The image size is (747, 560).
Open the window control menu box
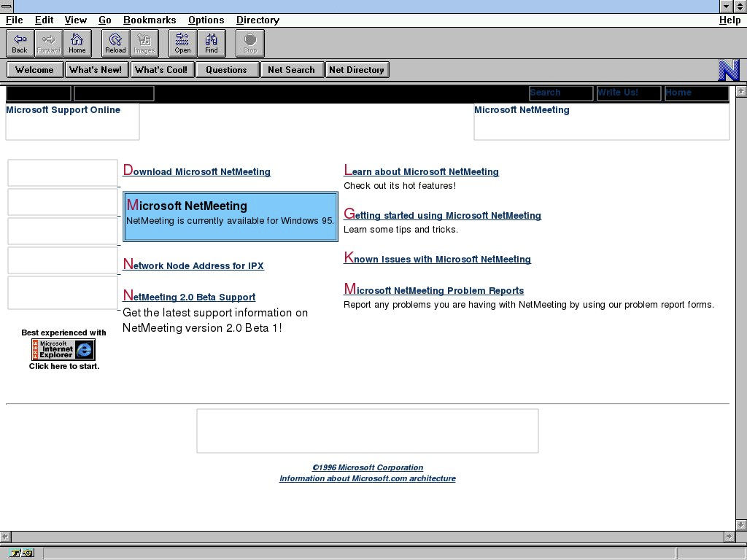[7, 6]
